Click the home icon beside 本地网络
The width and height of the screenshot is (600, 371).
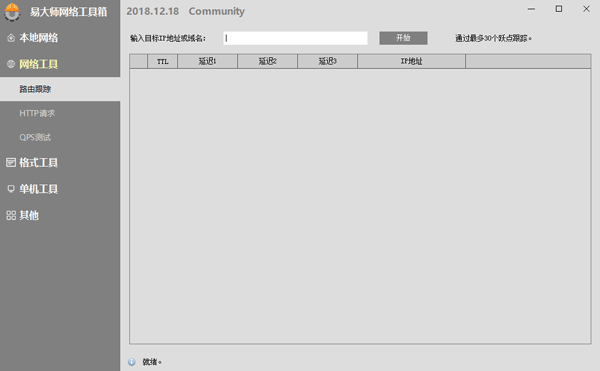point(11,37)
